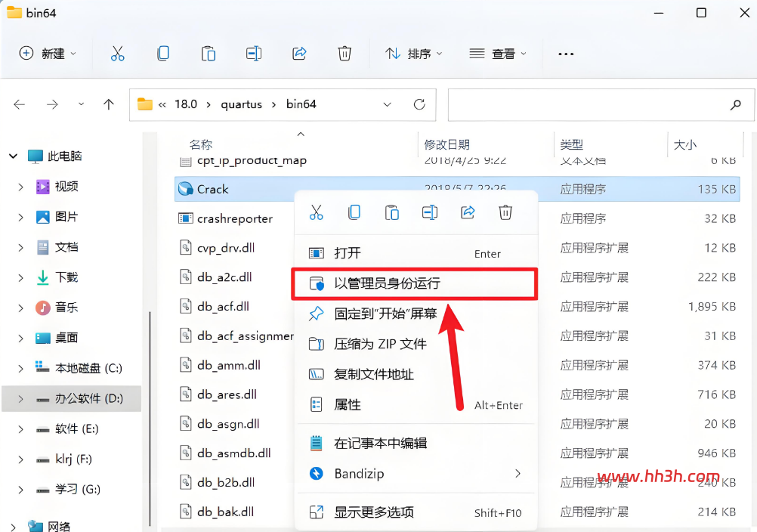Select 办公软件 (D:) drive in the sidebar
The width and height of the screenshot is (757, 532).
[x=72, y=399]
